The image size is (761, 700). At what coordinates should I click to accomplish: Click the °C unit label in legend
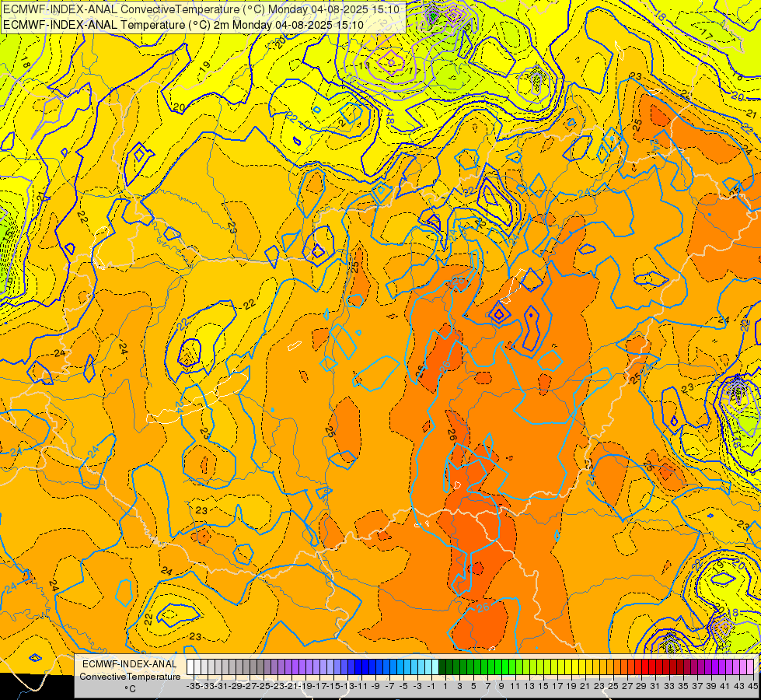pyautogui.click(x=130, y=688)
